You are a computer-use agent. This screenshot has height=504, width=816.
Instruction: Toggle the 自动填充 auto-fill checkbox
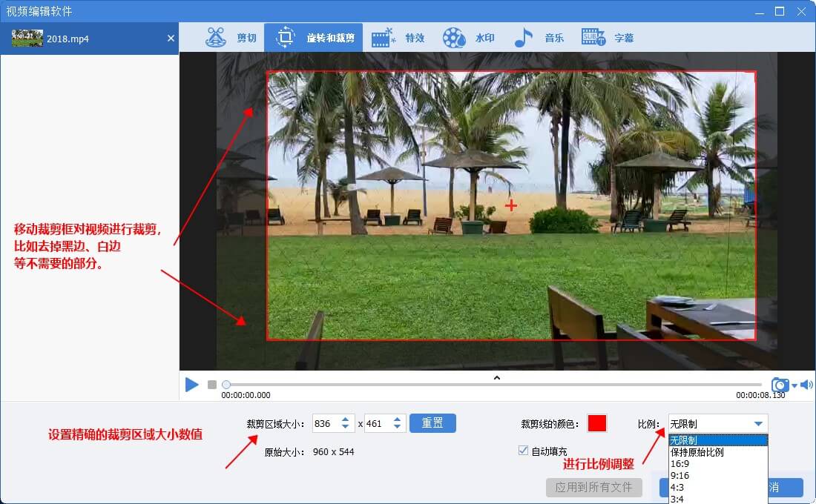click(x=524, y=451)
